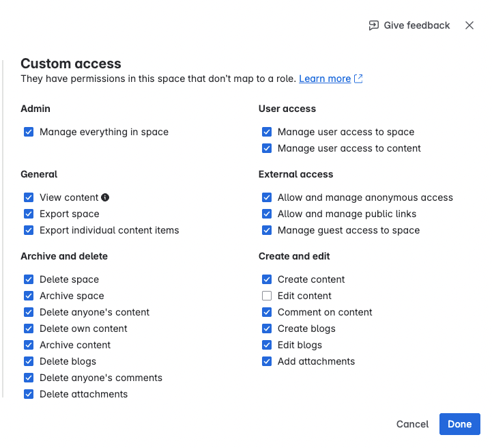Toggle Add attachments checkbox

(x=267, y=361)
